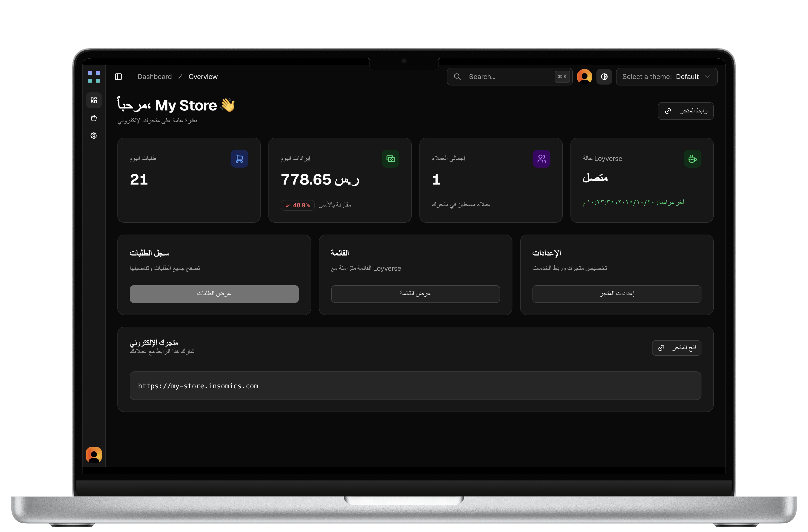808x532 pixels.
Task: Click the blue cart icon on orders card
Action: 239,159
